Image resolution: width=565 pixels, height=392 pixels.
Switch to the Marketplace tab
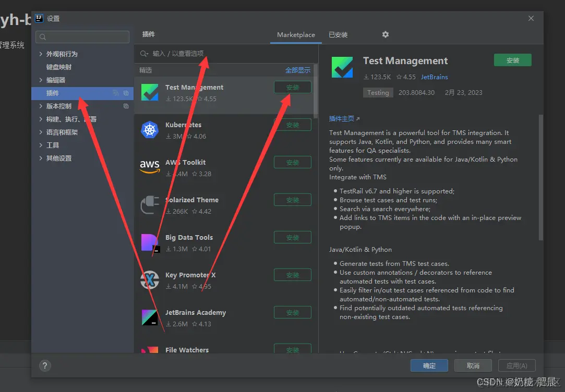click(x=296, y=35)
